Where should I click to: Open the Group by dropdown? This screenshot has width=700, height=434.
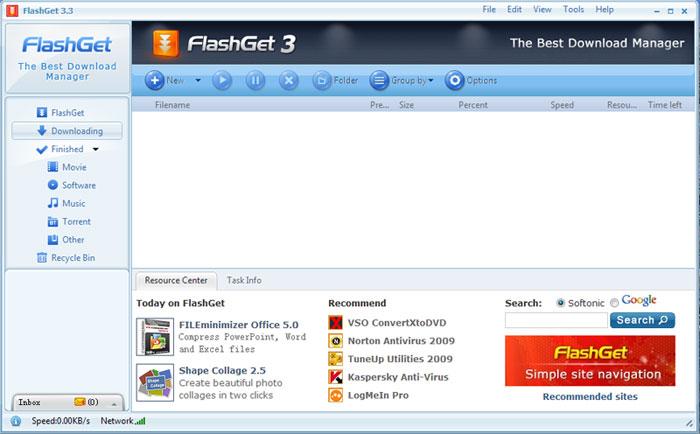(402, 80)
